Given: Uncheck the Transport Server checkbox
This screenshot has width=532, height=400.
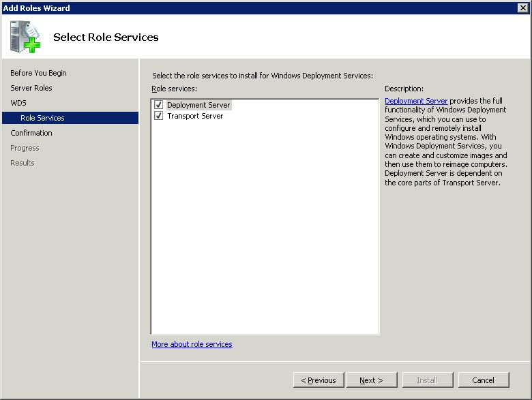Looking at the screenshot, I should pyautogui.click(x=158, y=116).
